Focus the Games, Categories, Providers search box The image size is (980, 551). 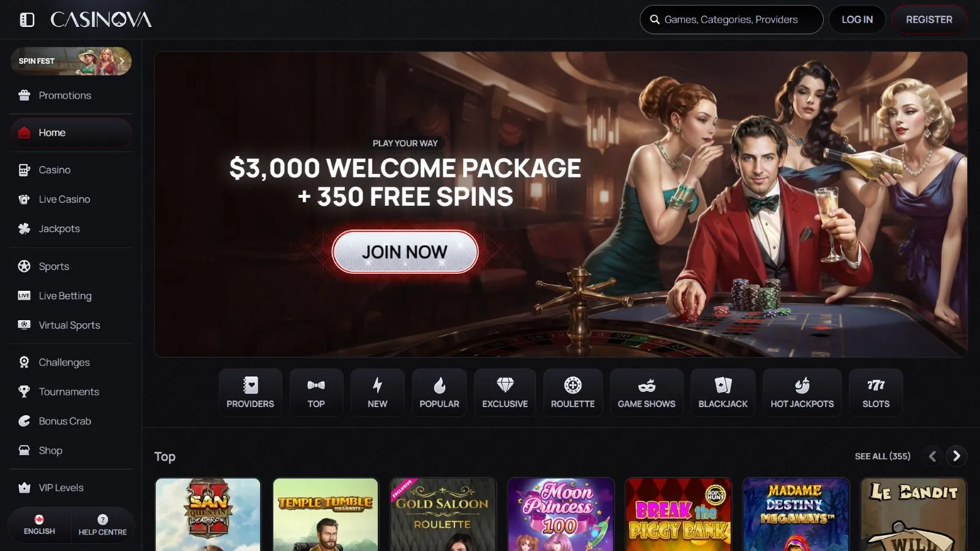pyautogui.click(x=731, y=20)
